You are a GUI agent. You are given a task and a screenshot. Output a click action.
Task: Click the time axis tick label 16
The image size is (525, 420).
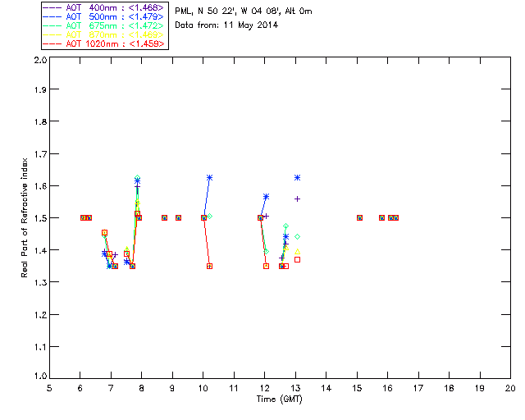click(388, 388)
